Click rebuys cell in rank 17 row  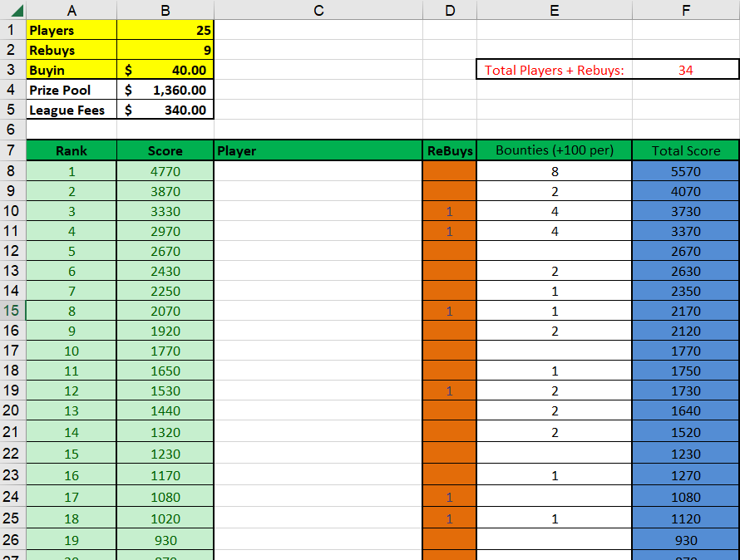pyautogui.click(x=450, y=496)
